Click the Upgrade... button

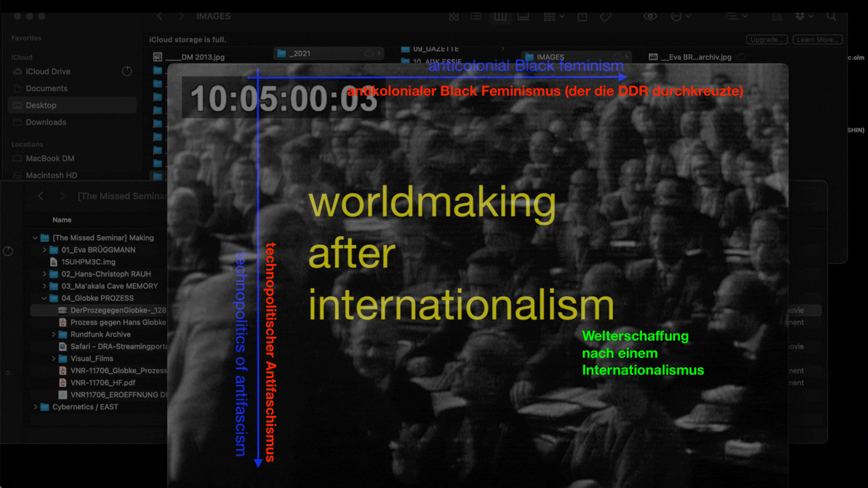(767, 40)
